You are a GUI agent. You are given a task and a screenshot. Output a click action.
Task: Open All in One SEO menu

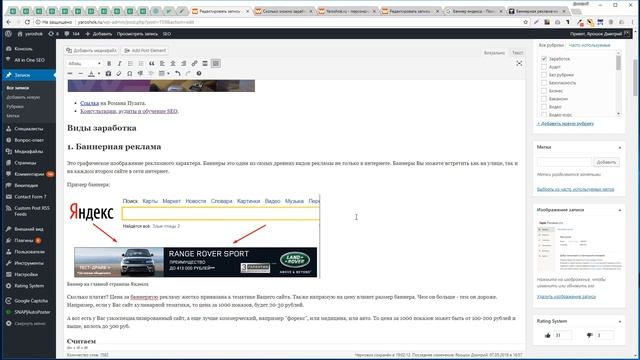pyautogui.click(x=29, y=60)
